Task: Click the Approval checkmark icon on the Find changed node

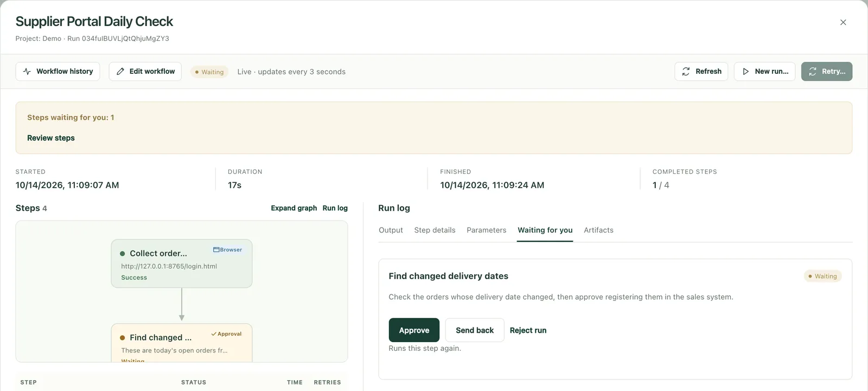Action: (x=214, y=334)
